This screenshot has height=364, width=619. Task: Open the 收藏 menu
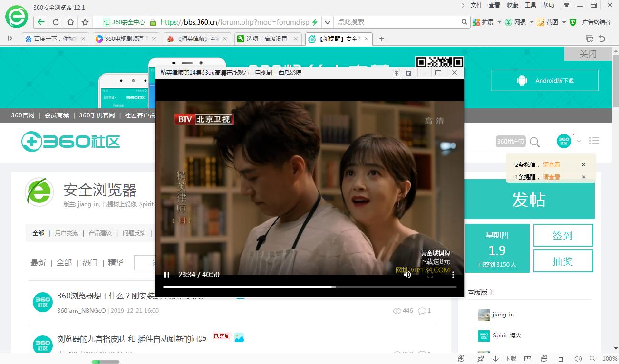pyautogui.click(x=513, y=5)
